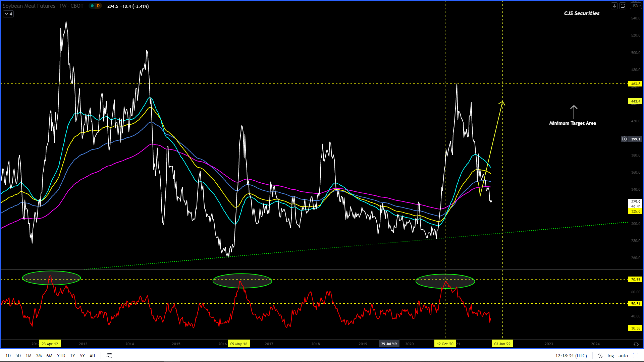Click the orange D delayed data badge
This screenshot has width=644, height=362.
click(98, 6)
